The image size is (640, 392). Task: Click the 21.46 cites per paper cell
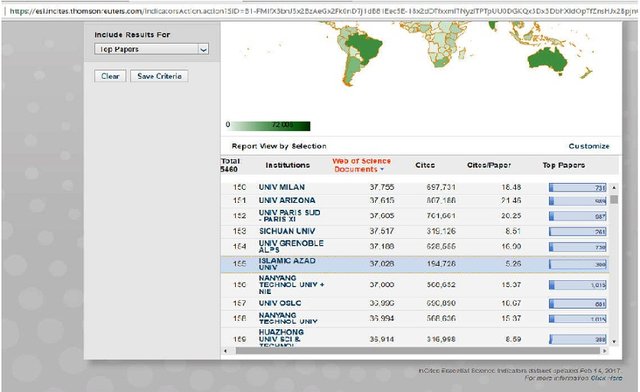[x=511, y=200]
